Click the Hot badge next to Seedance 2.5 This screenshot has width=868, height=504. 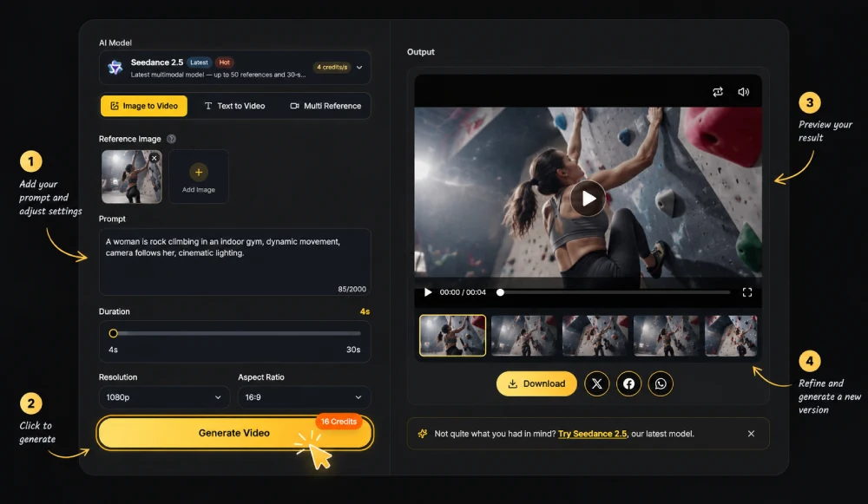[x=224, y=62]
